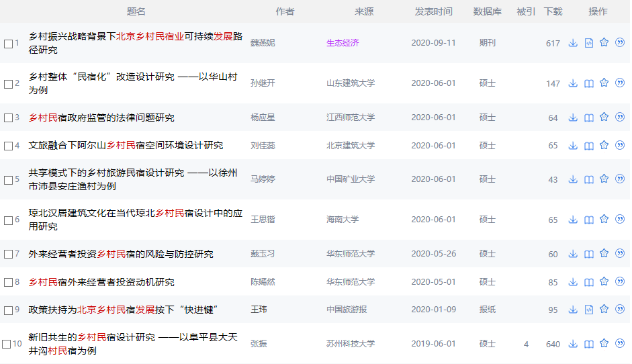Open the 政策扶持为北京乡村民宿 article title
This screenshot has height=364, width=632.
[124, 310]
